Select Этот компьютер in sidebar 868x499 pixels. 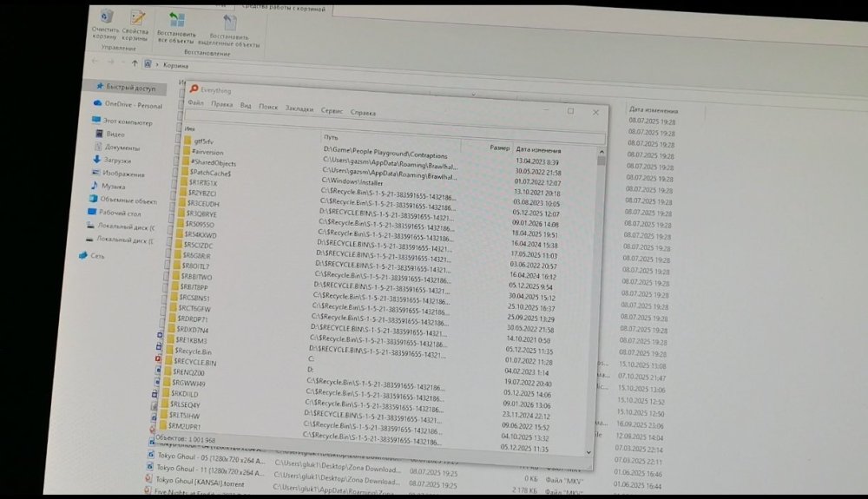tap(122, 121)
